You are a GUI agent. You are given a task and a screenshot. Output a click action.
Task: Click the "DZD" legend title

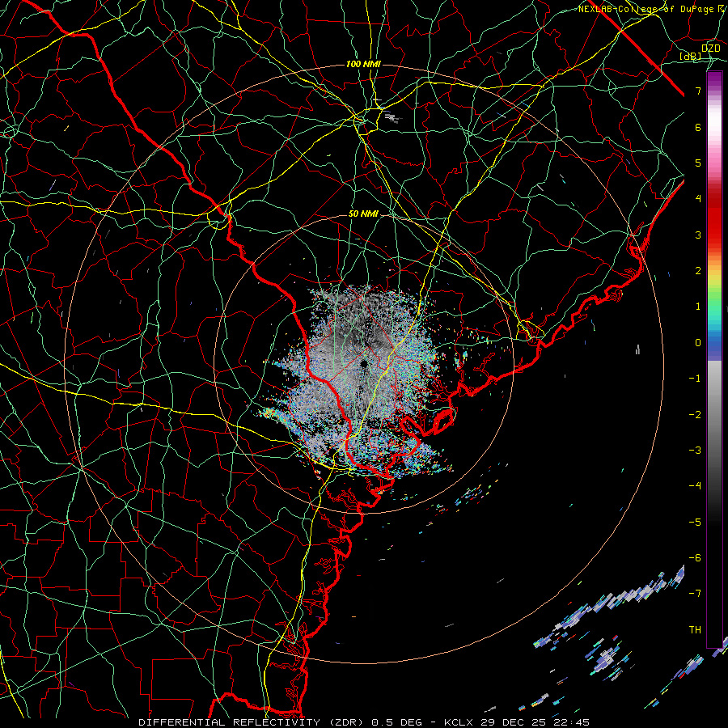tap(710, 49)
